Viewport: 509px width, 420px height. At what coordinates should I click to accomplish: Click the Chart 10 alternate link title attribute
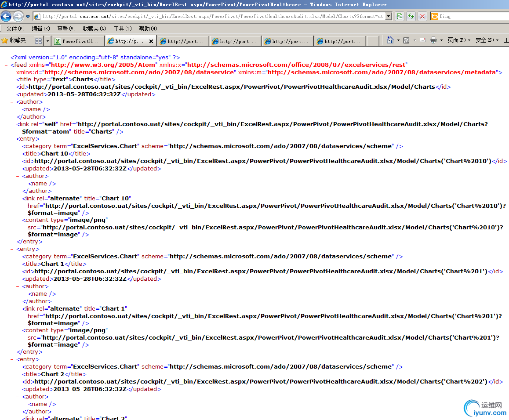[x=107, y=198]
